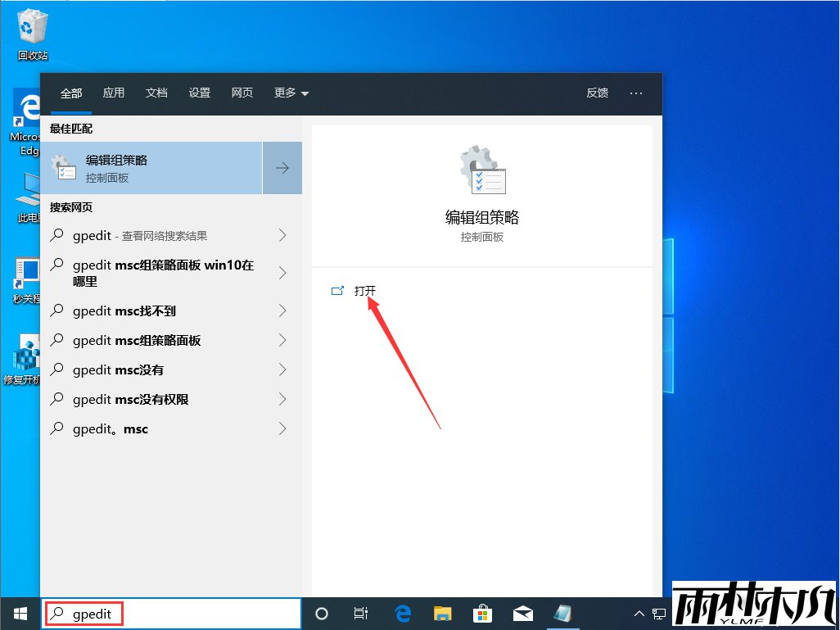The image size is (840, 630).
Task: Click the 打开 link for 编辑组策略
Action: [x=364, y=290]
